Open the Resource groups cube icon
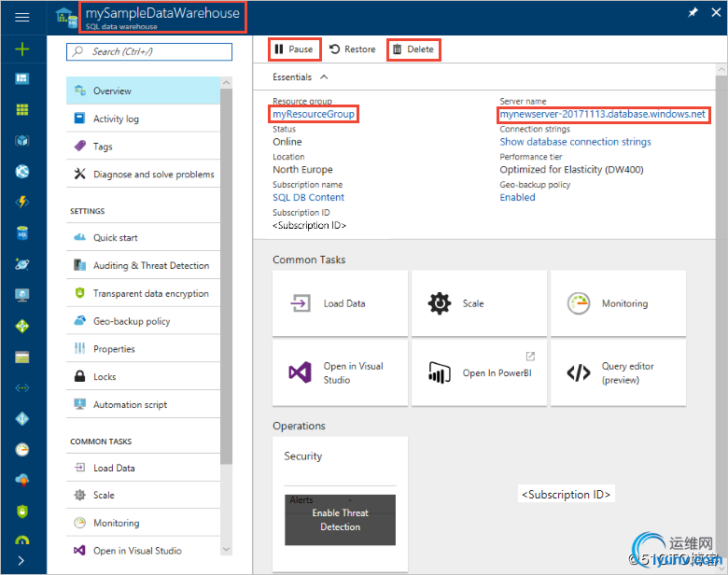728x575 pixels. [21, 141]
